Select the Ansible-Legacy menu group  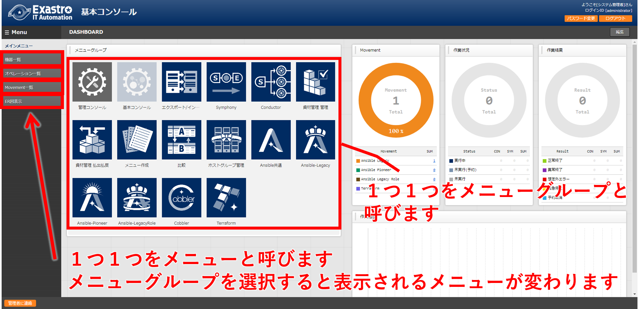coord(315,140)
